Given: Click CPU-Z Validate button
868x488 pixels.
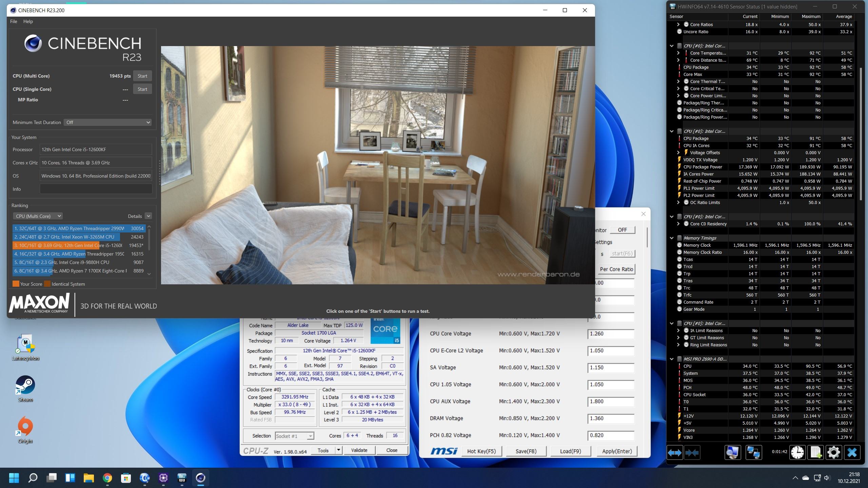Looking at the screenshot, I should click(359, 450).
